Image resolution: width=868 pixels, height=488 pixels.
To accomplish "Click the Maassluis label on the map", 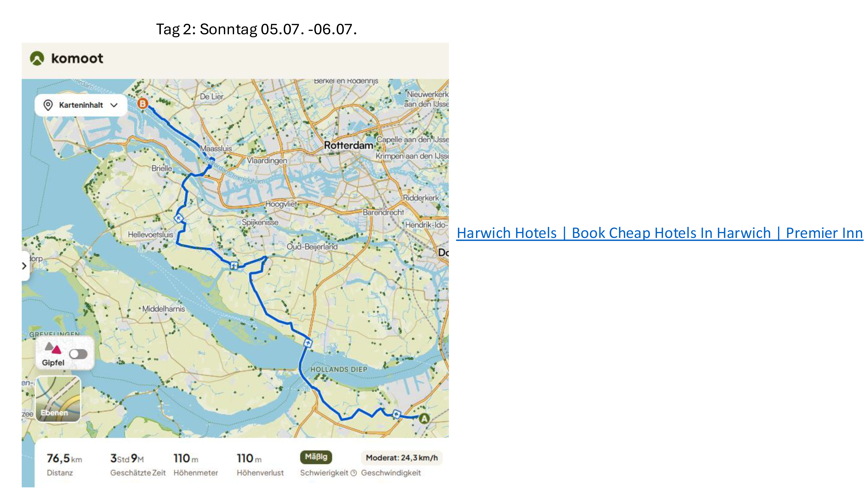I will tap(216, 149).
